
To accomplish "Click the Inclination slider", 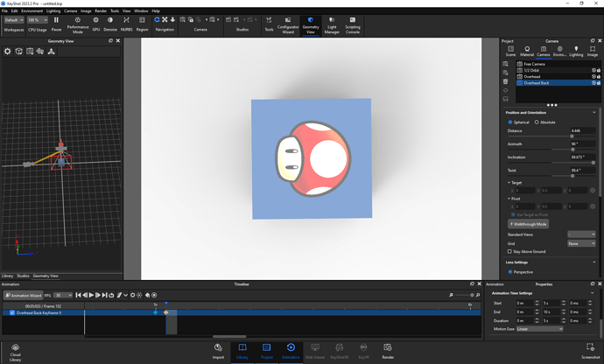I will [x=551, y=163].
